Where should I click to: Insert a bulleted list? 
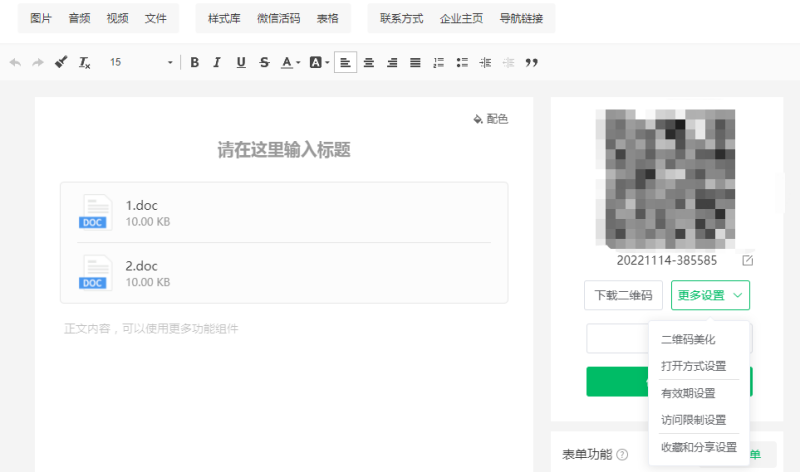[x=462, y=62]
